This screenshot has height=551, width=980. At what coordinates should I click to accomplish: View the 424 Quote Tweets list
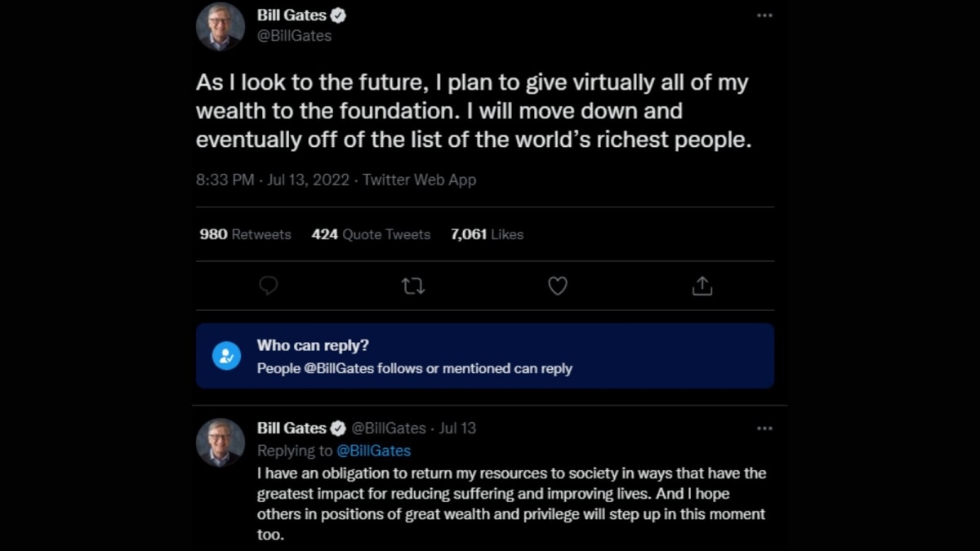(x=371, y=234)
